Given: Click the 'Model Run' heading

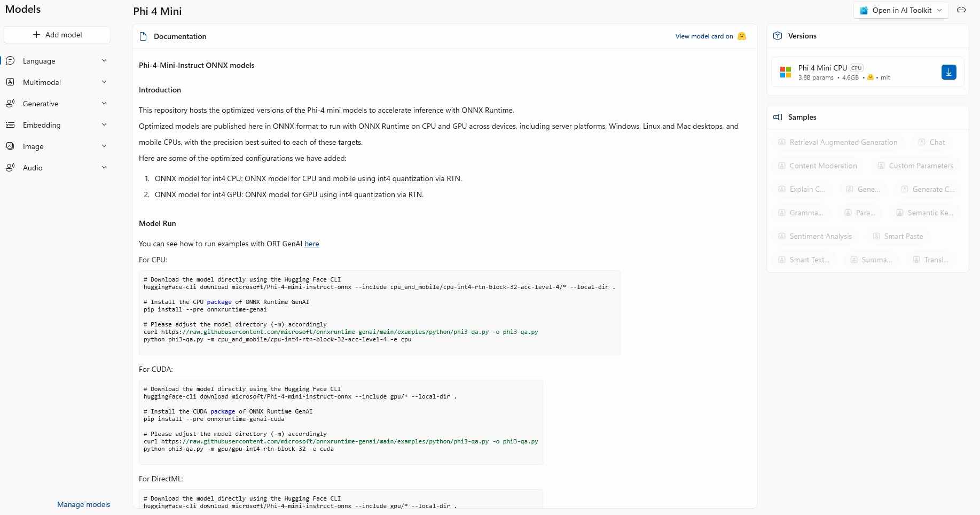Looking at the screenshot, I should [157, 223].
